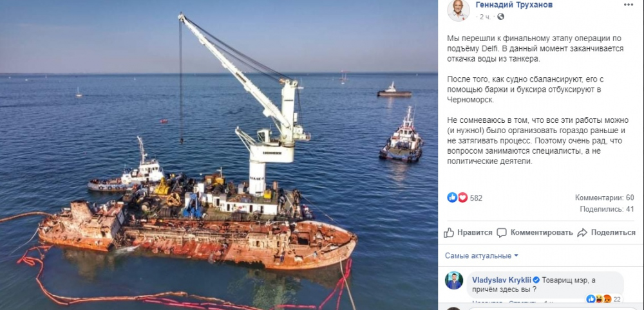This screenshot has height=310, width=644.
Task: Click the verified badge next to Vladyslav Kryklii
Action: [535, 280]
